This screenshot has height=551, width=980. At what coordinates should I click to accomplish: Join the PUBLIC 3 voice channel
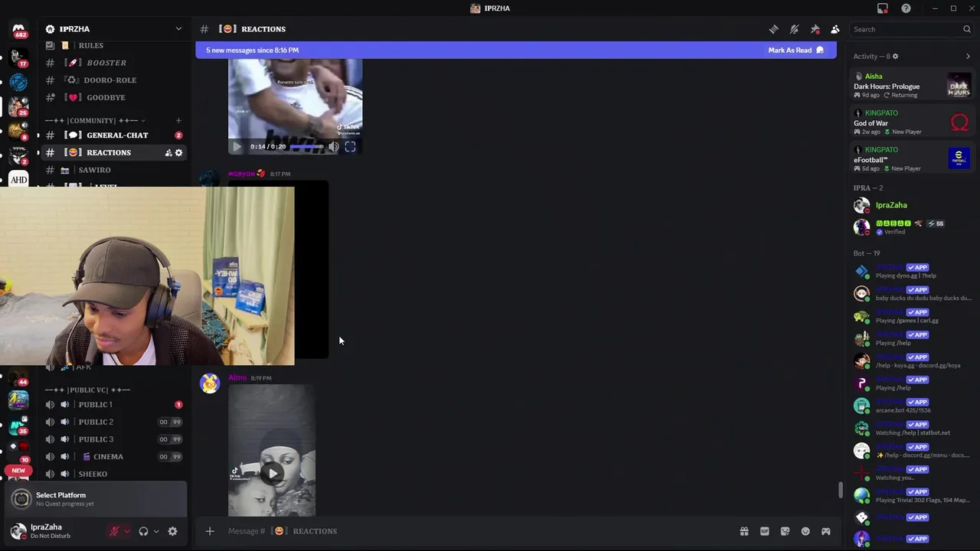[112, 439]
